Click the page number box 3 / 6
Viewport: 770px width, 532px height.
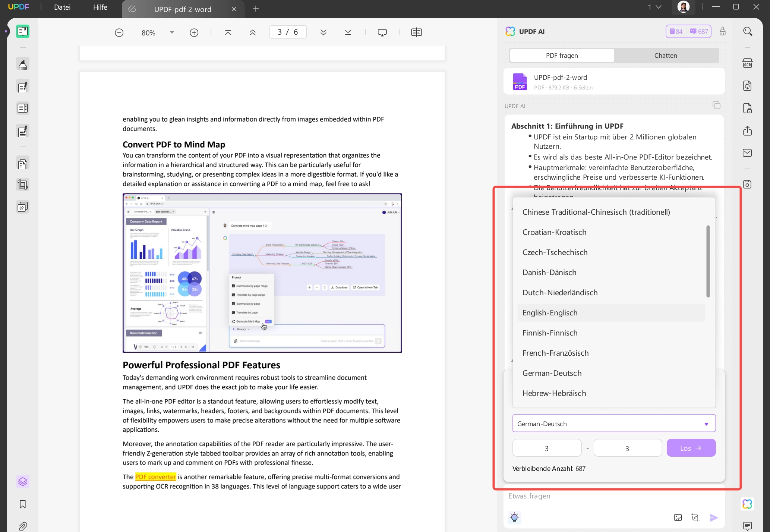click(x=288, y=32)
